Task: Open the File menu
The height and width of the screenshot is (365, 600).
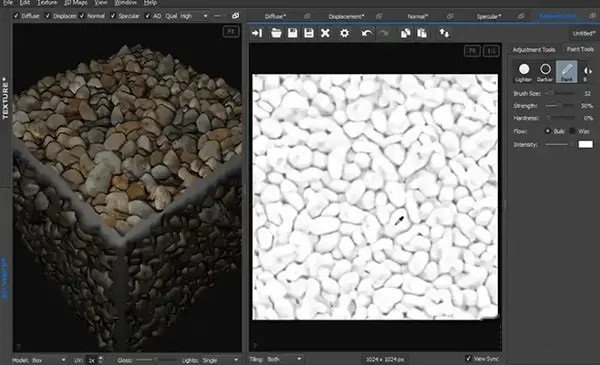Action: [8, 3]
